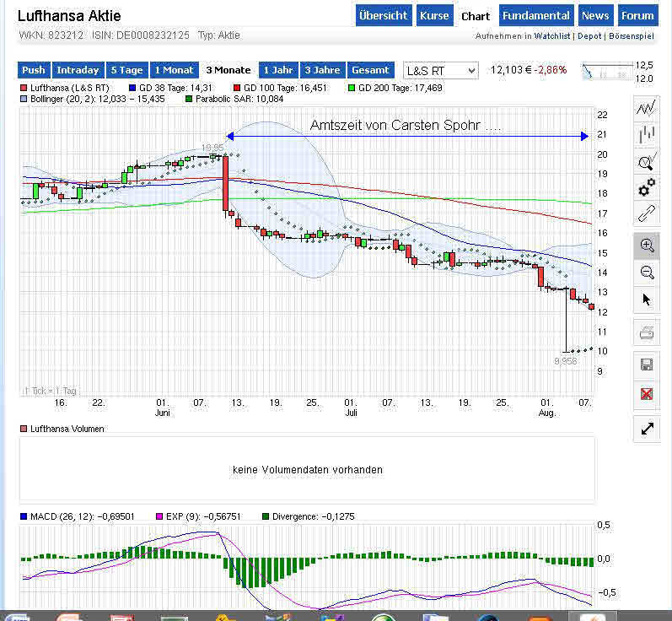The height and width of the screenshot is (621, 672).
Task: Click the red X delete icon
Action: coord(647,394)
